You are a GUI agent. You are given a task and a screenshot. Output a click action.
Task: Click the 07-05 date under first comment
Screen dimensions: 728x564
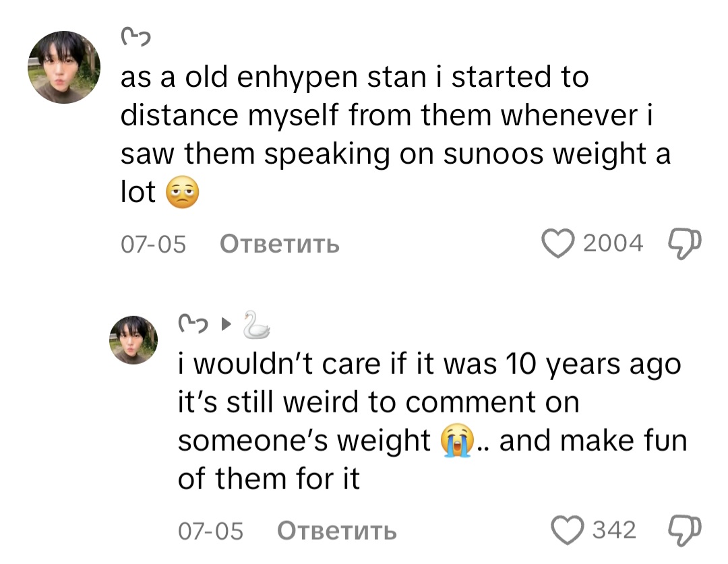(153, 244)
